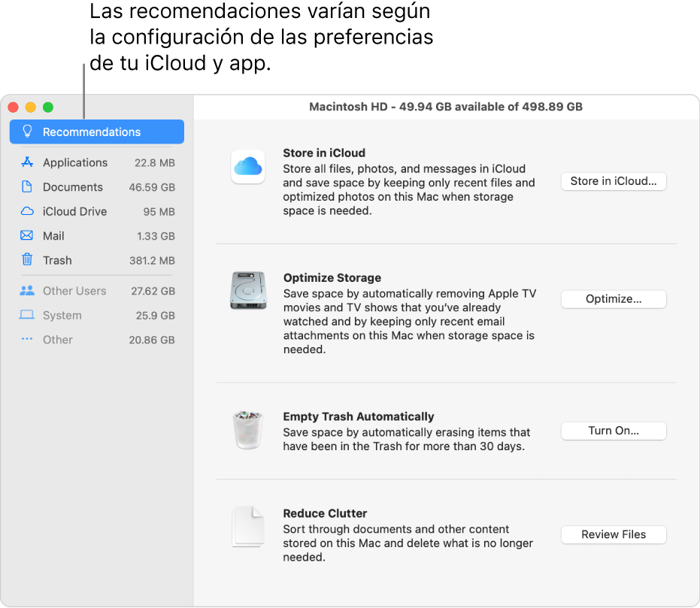
Task: Click the 1.33 GB Mail size
Action: pyautogui.click(x=156, y=236)
